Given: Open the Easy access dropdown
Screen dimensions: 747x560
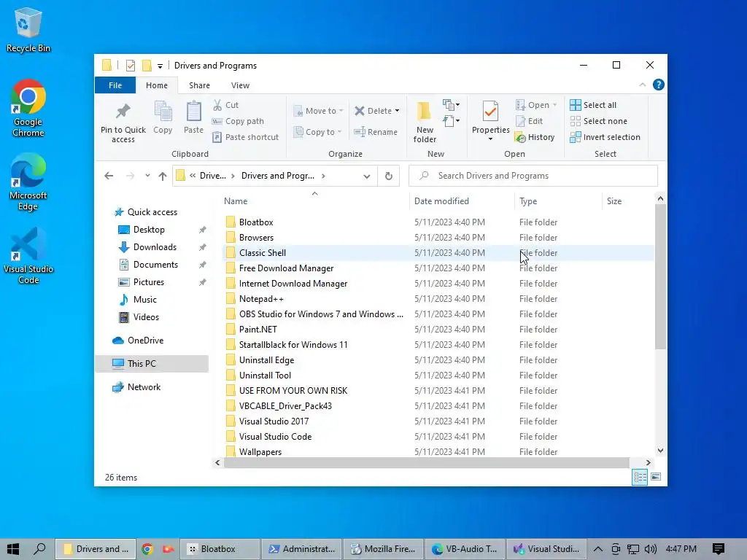Looking at the screenshot, I should (451, 121).
